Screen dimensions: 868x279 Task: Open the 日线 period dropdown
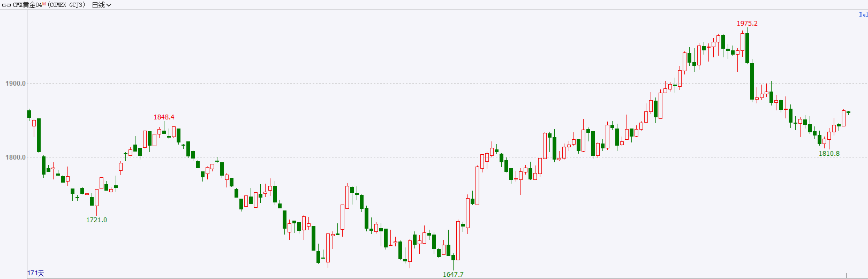point(102,5)
